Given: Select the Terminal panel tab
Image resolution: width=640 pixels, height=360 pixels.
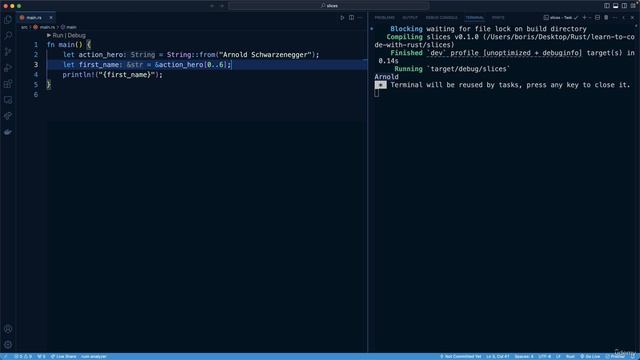Looking at the screenshot, I should click(x=474, y=18).
